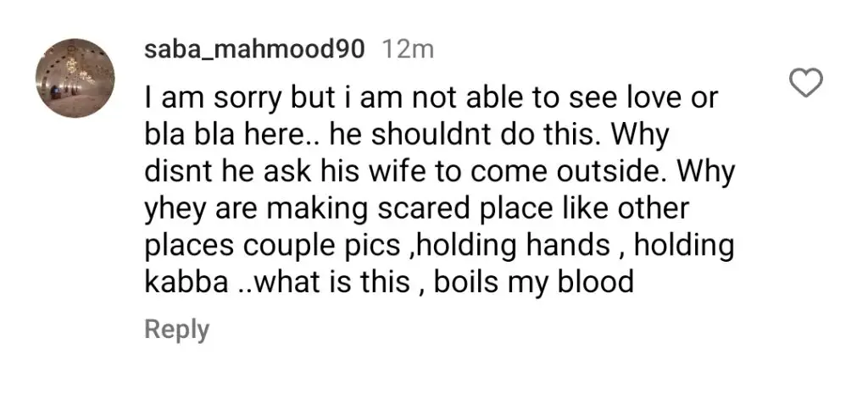Click the 12m comment timestamp
The width and height of the screenshot is (868, 399).
point(409,50)
